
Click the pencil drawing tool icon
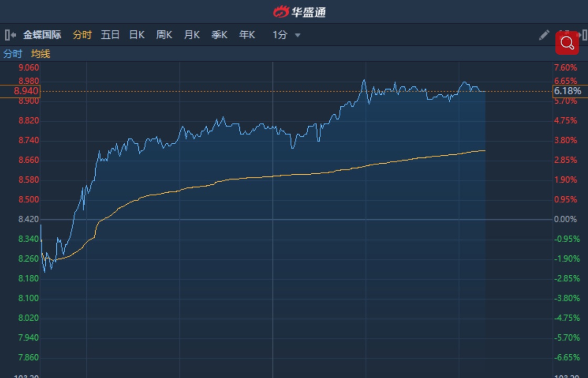click(x=544, y=35)
